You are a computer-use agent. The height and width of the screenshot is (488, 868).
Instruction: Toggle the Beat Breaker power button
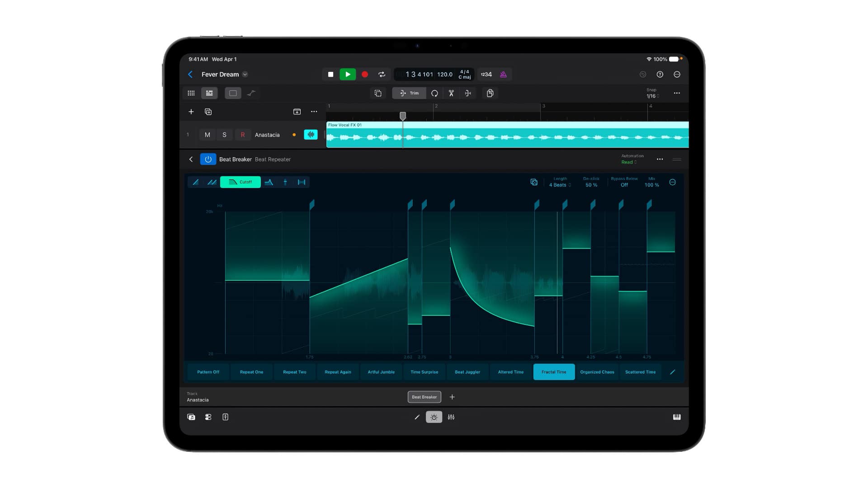coord(208,159)
